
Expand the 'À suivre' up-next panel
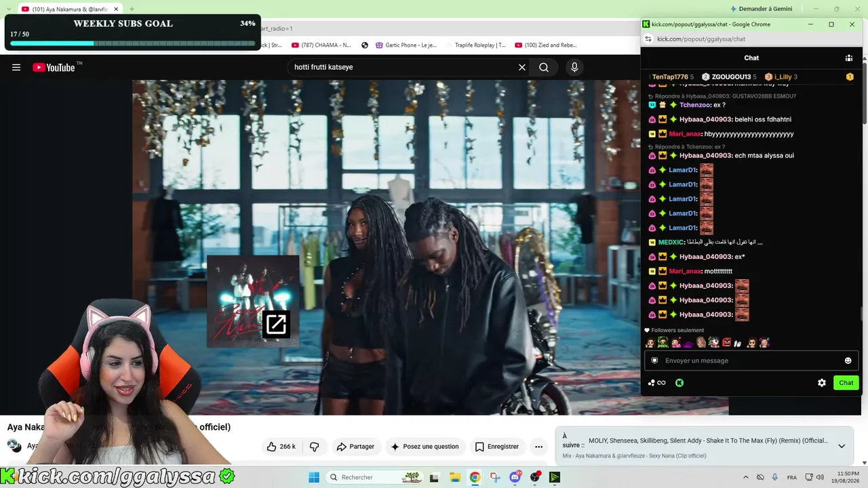[x=842, y=446]
